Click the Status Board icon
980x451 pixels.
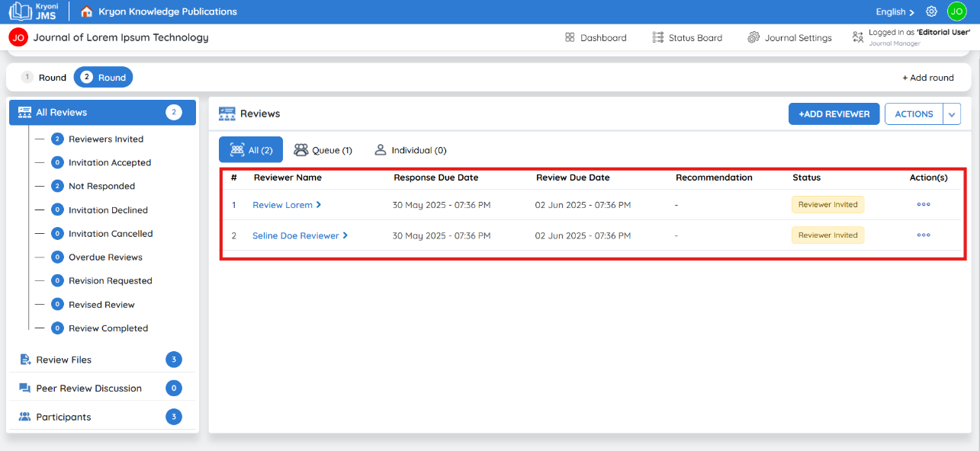click(658, 37)
